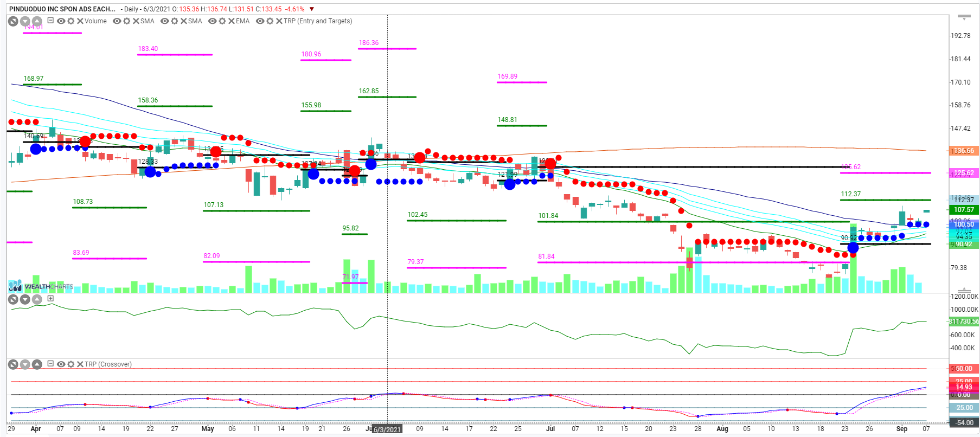
Task: Click the 169.89 magenta target label
Action: coord(508,76)
